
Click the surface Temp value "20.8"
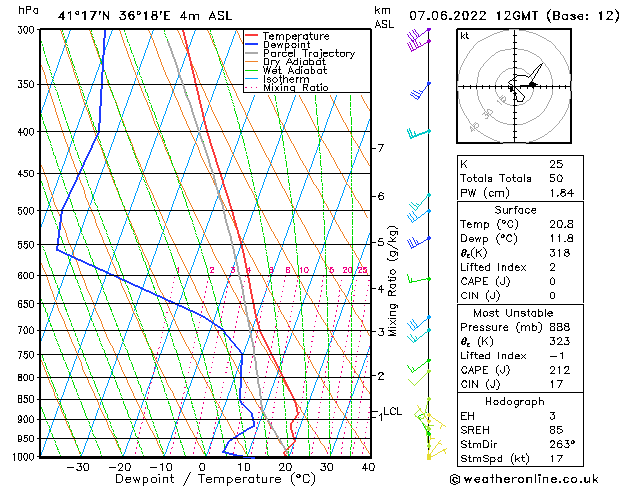[x=562, y=224]
